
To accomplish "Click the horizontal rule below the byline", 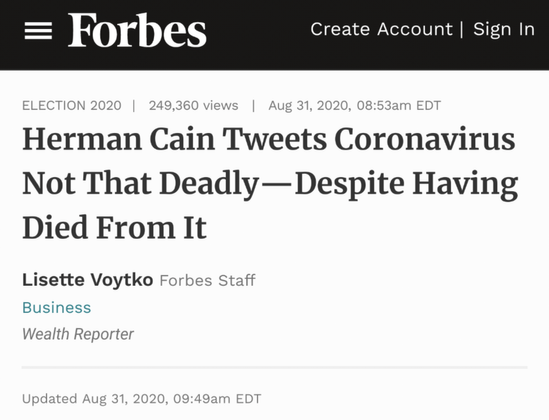I will (274, 368).
